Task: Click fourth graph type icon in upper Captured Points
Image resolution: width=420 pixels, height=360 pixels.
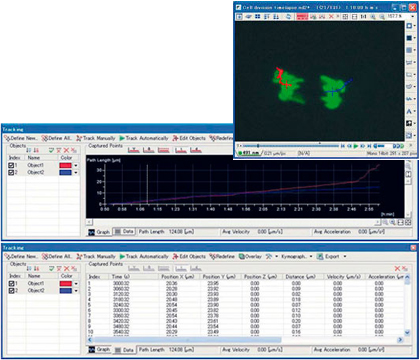Action: (x=181, y=150)
